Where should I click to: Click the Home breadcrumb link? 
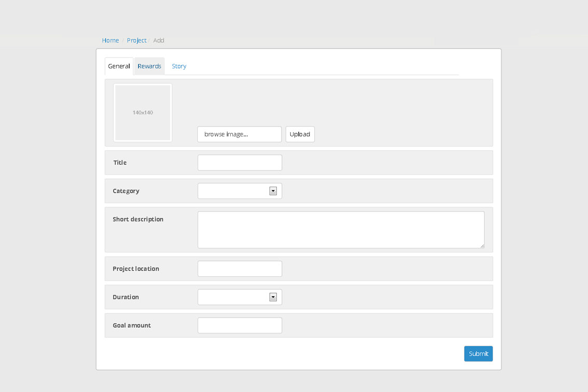(110, 40)
